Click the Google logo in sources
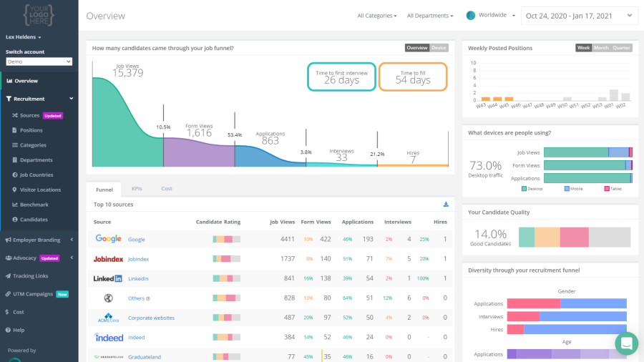 (x=109, y=239)
